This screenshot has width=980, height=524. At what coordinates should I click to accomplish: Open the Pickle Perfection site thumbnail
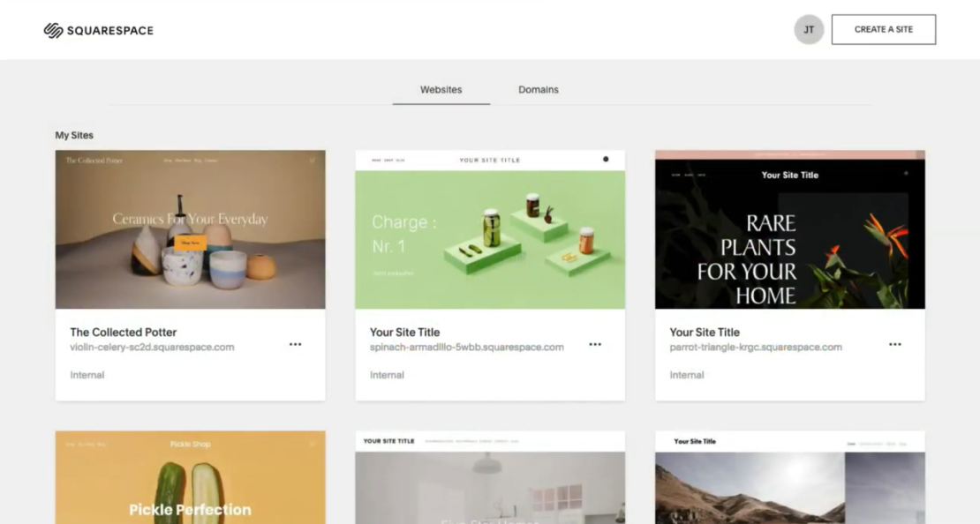[x=190, y=478]
